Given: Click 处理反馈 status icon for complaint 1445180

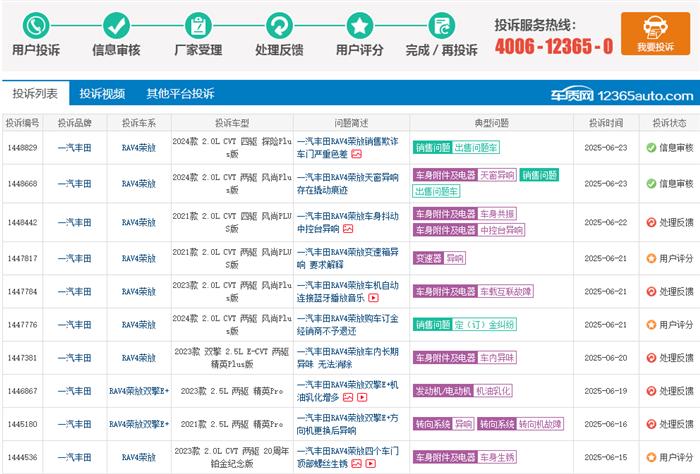Looking at the screenshot, I should [651, 424].
